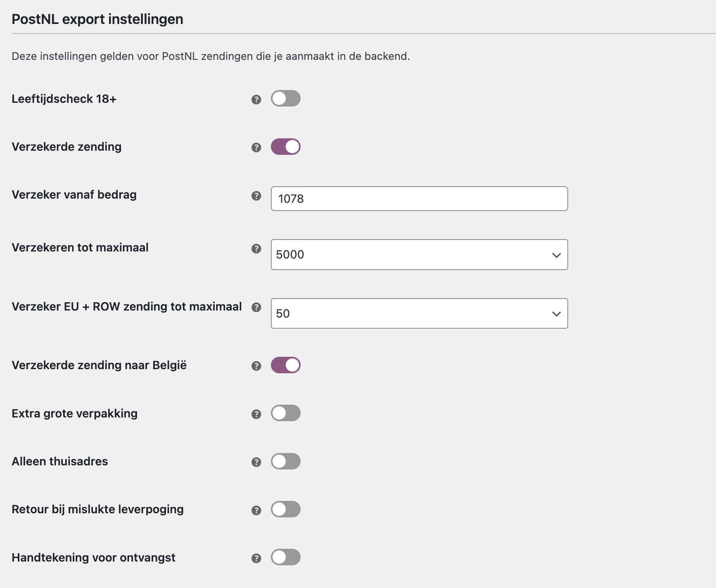Click help icon for Verzeker EU + ROW zending
This screenshot has height=588, width=716.
pyautogui.click(x=257, y=307)
